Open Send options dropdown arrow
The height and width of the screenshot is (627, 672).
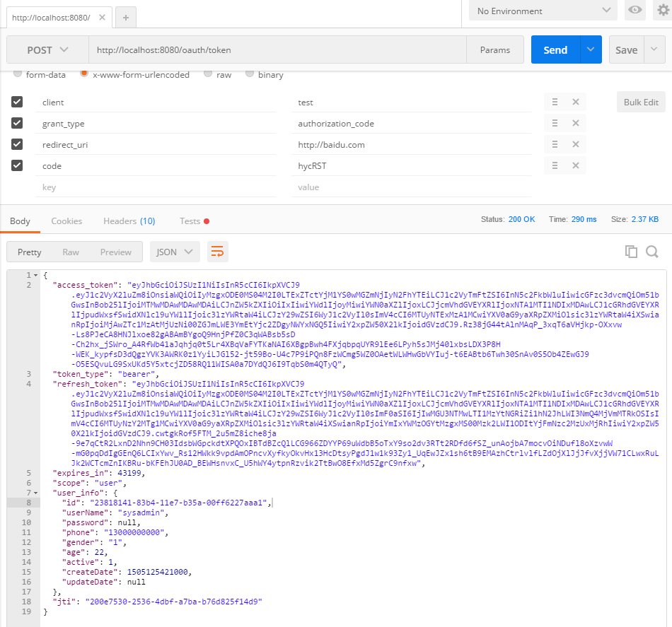coord(591,49)
